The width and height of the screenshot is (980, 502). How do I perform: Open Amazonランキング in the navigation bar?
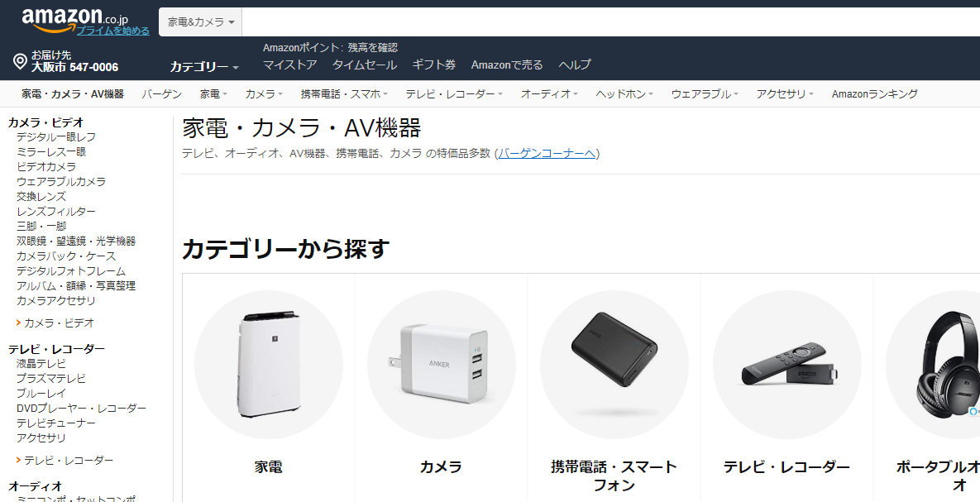coord(874,93)
